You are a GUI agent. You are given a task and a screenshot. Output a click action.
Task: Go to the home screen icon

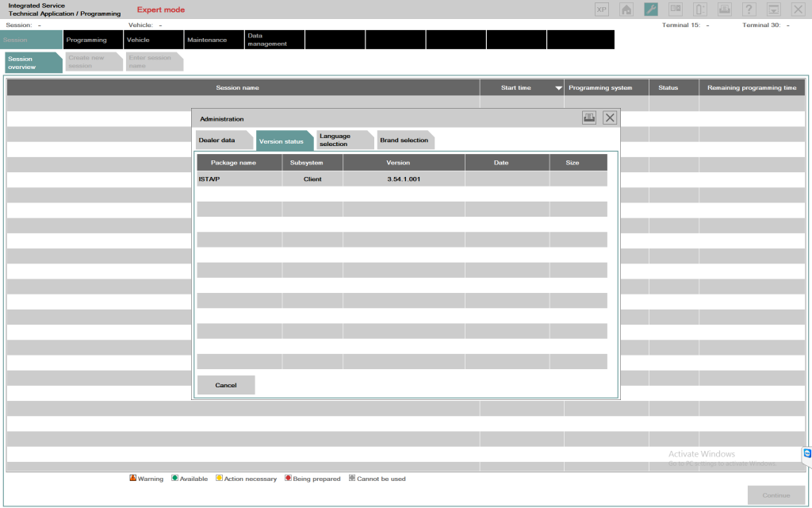click(x=626, y=10)
